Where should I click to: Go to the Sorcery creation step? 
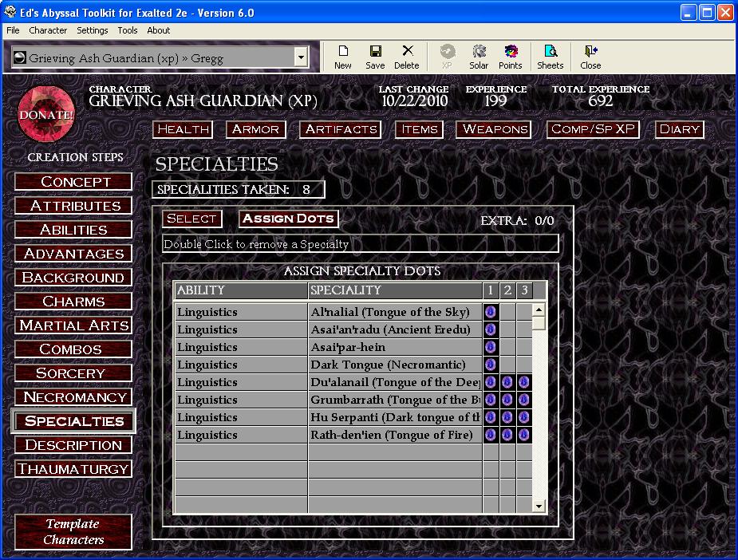coord(73,373)
